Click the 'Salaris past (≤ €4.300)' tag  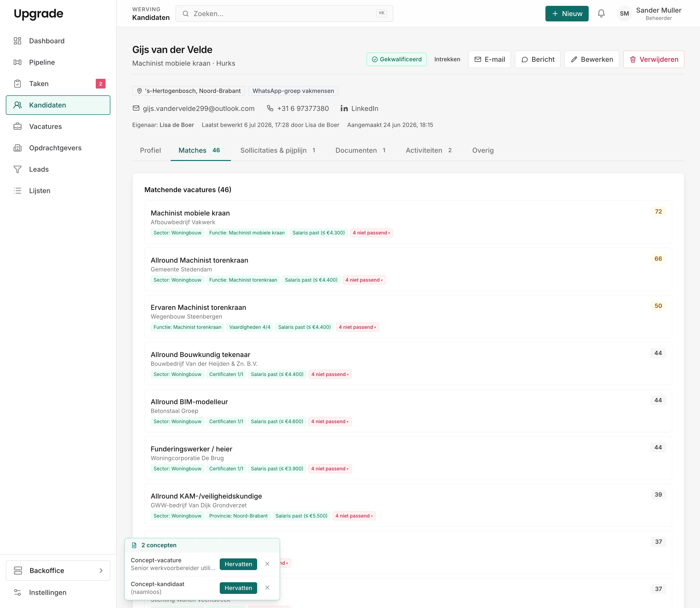coord(318,233)
